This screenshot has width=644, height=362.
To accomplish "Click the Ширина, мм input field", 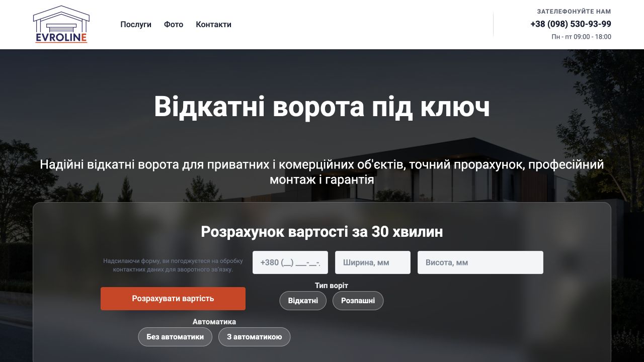I will (373, 262).
